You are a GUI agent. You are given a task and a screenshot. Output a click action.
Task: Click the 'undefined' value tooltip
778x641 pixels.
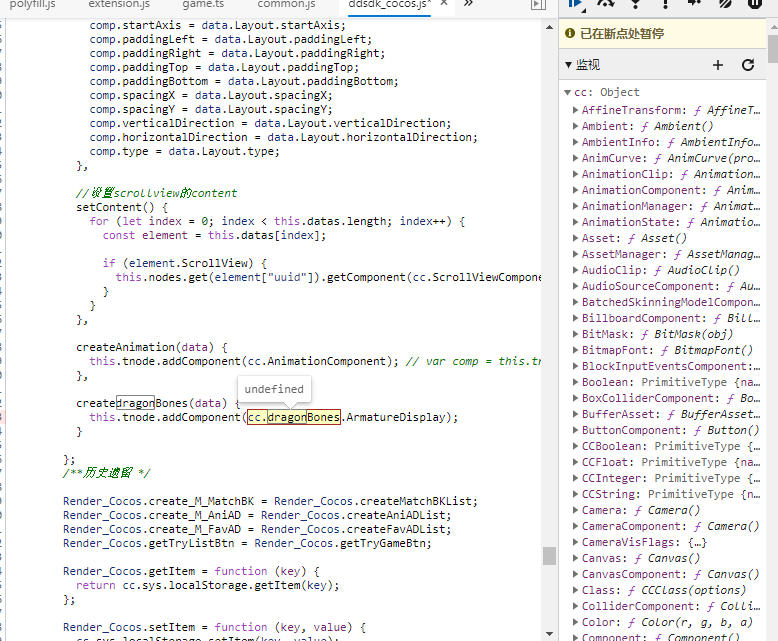point(274,389)
